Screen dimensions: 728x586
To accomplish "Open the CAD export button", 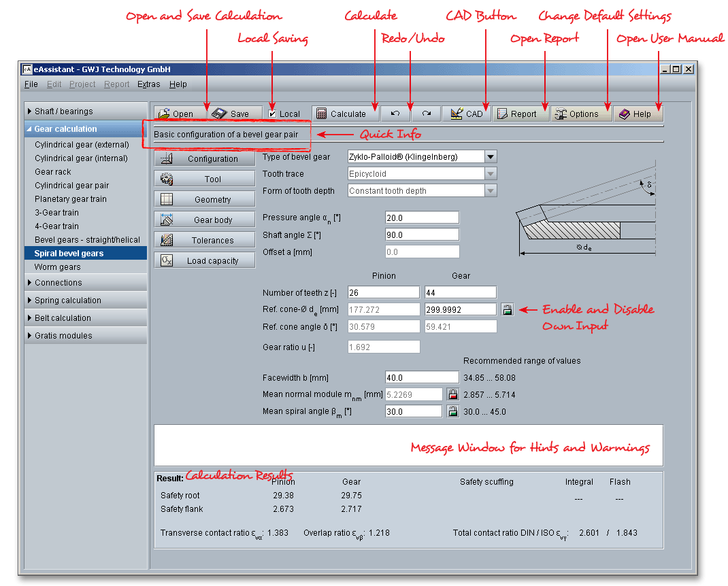I will point(466,114).
